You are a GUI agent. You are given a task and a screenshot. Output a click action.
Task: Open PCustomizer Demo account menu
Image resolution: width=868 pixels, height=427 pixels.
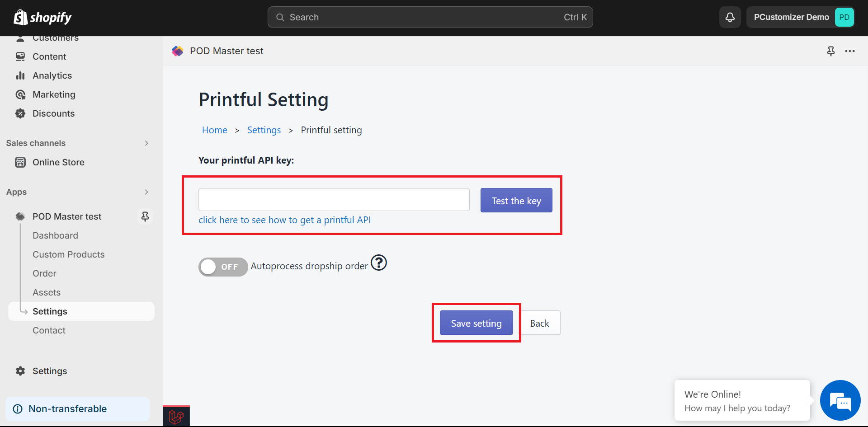pos(801,17)
